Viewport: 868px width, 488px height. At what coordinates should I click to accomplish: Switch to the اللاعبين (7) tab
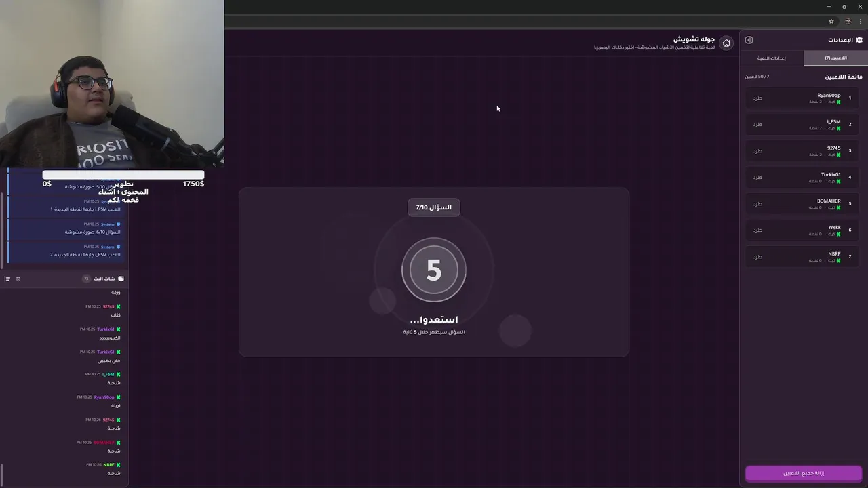(x=835, y=58)
